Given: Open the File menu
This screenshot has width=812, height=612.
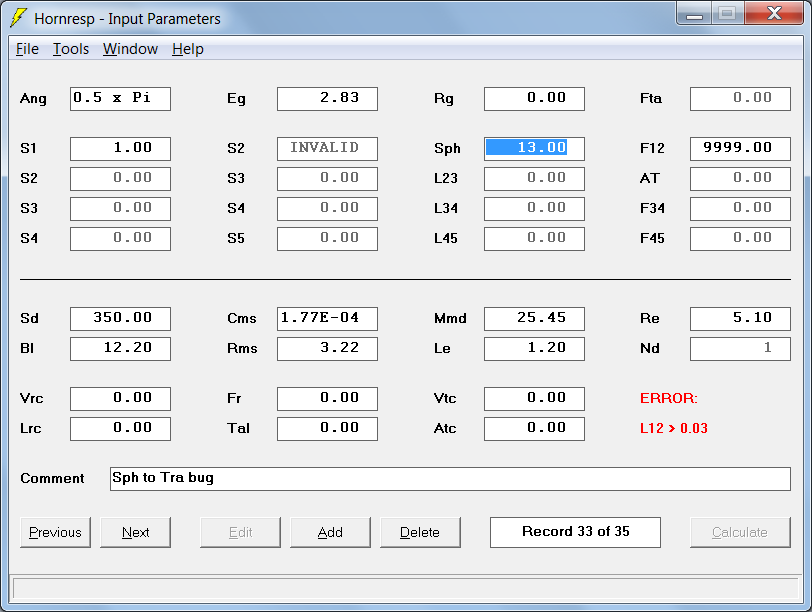Looking at the screenshot, I should [27, 49].
